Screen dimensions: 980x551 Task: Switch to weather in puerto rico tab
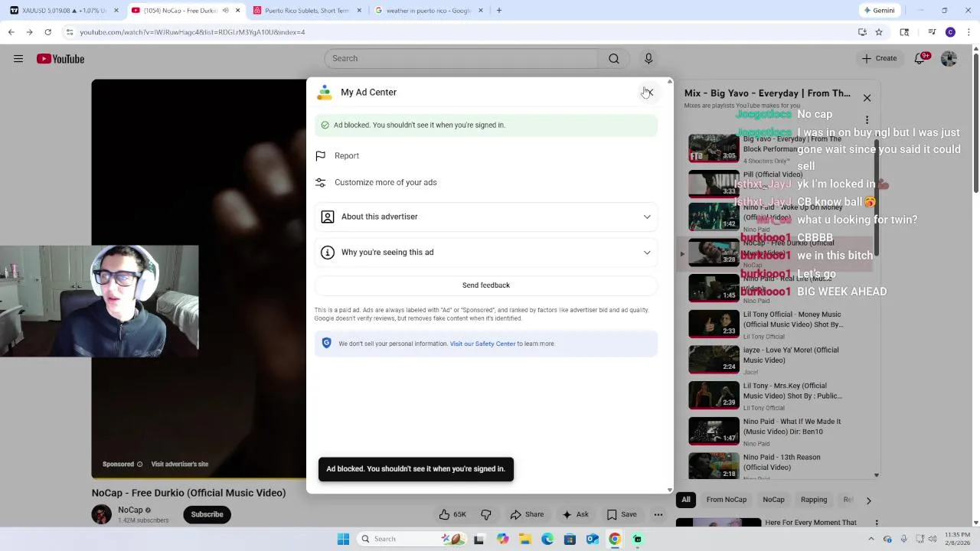[x=427, y=11]
